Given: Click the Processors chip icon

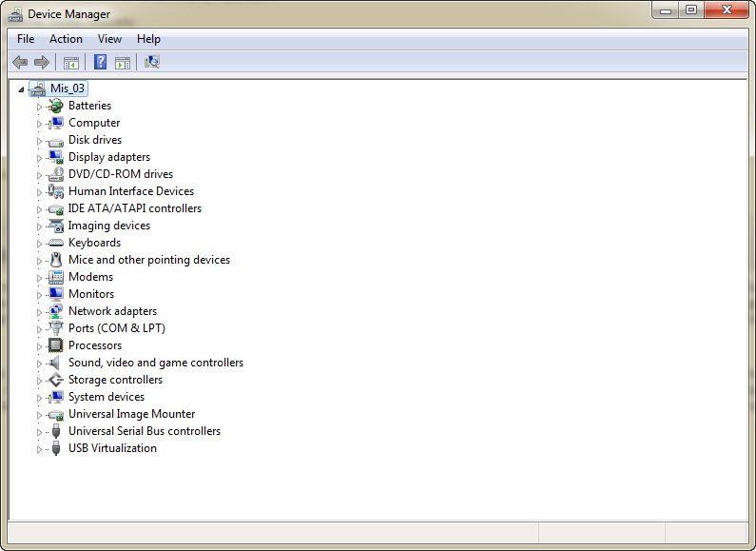Looking at the screenshot, I should click(56, 345).
